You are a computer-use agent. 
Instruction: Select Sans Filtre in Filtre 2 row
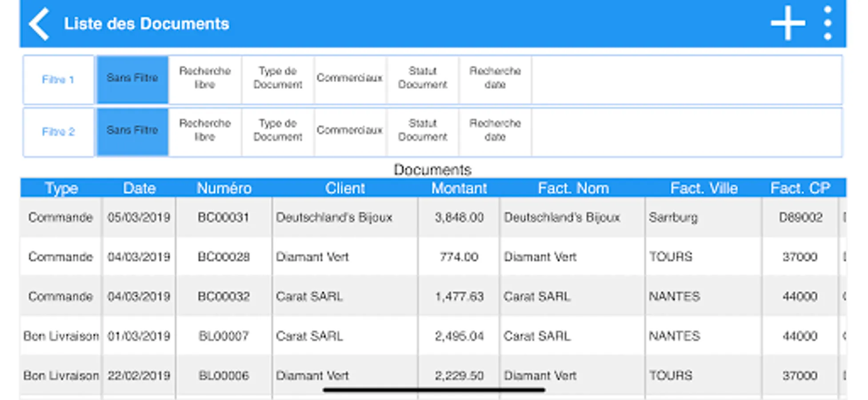click(132, 132)
